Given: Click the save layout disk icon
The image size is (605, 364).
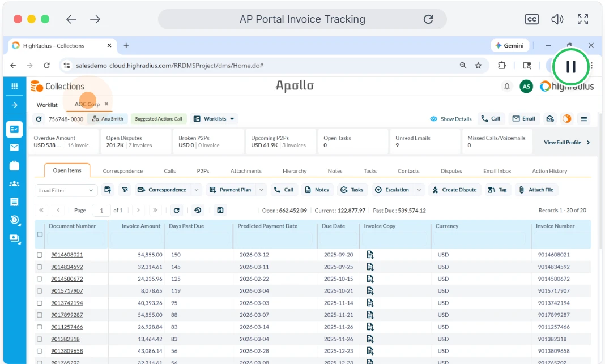Looking at the screenshot, I should (x=220, y=210).
